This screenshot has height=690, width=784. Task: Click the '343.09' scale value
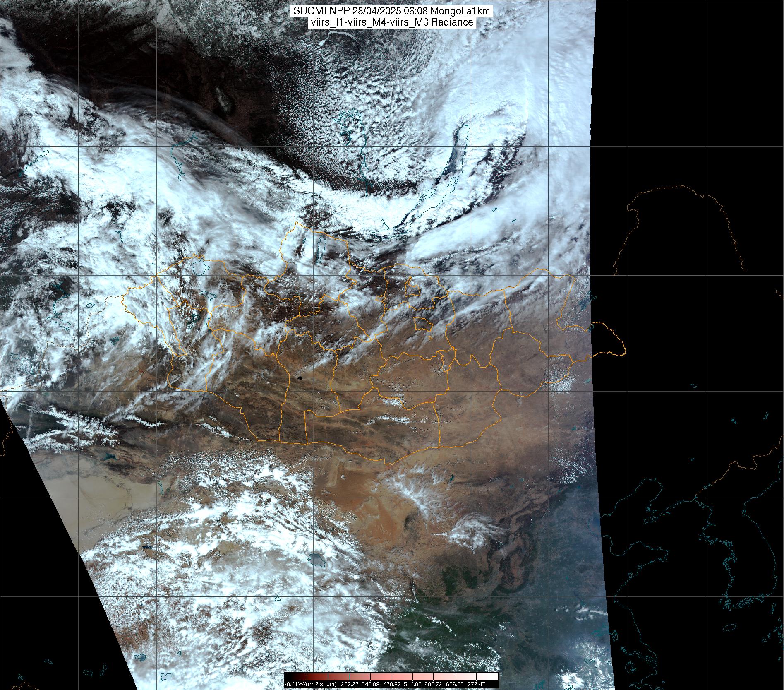[x=370, y=684]
